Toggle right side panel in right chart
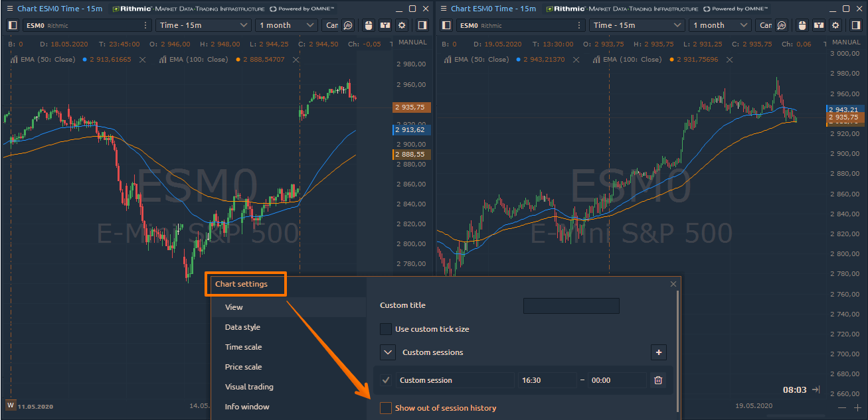868x420 pixels. [x=856, y=25]
